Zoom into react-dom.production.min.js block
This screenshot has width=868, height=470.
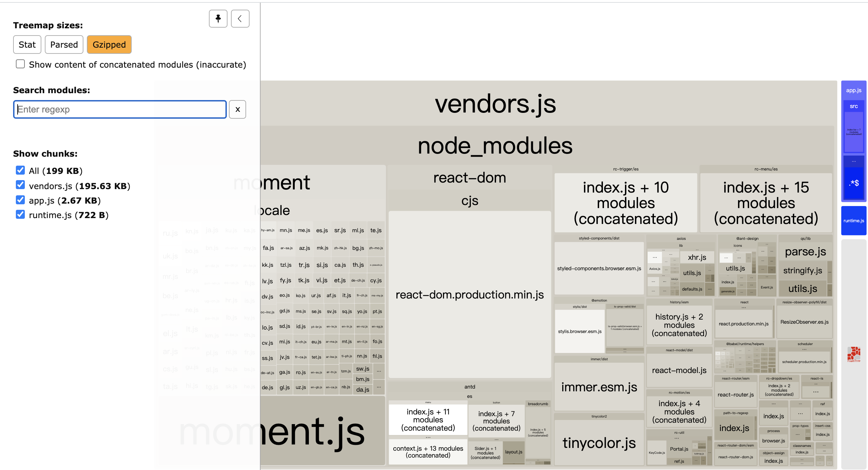coord(470,295)
